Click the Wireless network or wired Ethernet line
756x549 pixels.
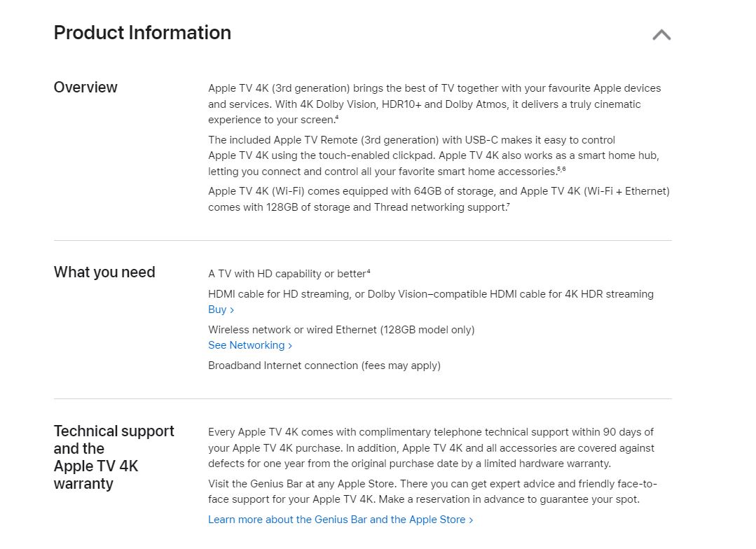pos(341,330)
